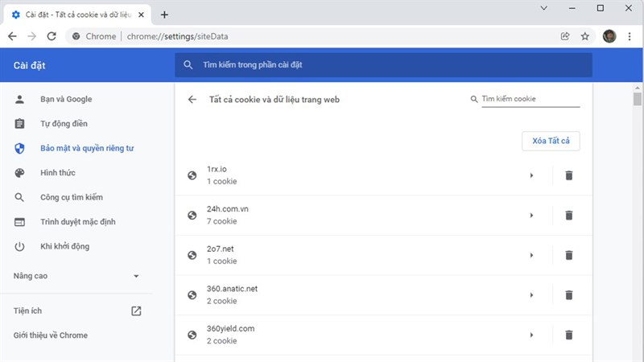Viewport: 644px width, 362px height.
Task: Click the palette icon for Hình thức
Action: coord(19,173)
